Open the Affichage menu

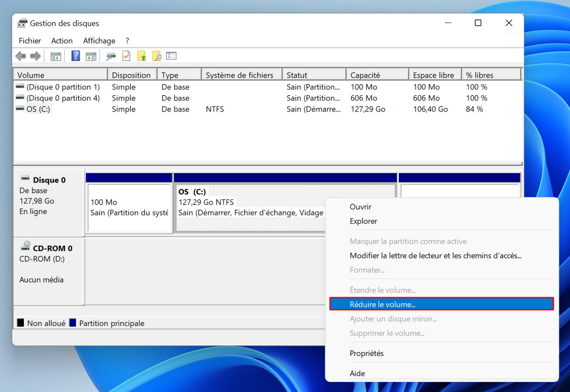(99, 41)
